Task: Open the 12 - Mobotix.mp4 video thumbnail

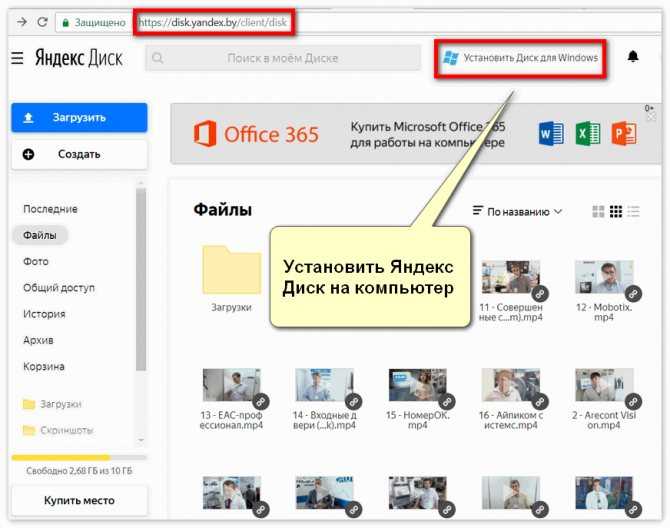Action: 604,277
